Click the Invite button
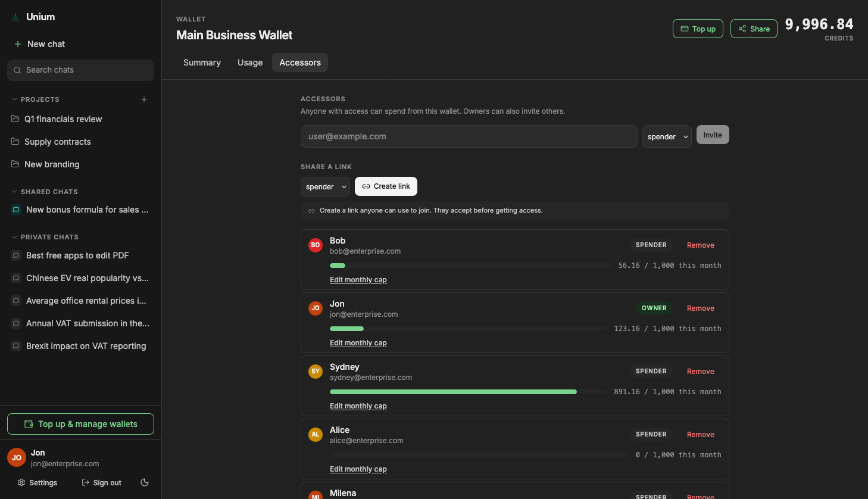This screenshot has height=499, width=868. pos(713,135)
